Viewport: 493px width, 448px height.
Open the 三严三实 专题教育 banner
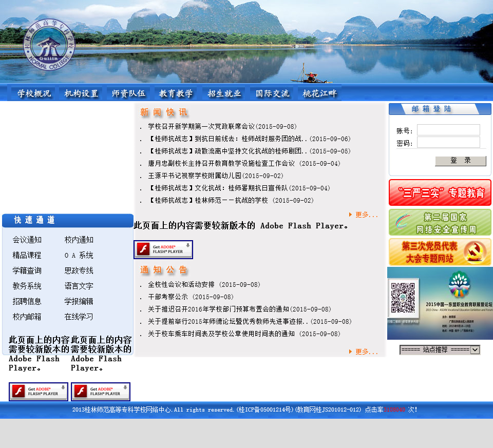(440, 192)
